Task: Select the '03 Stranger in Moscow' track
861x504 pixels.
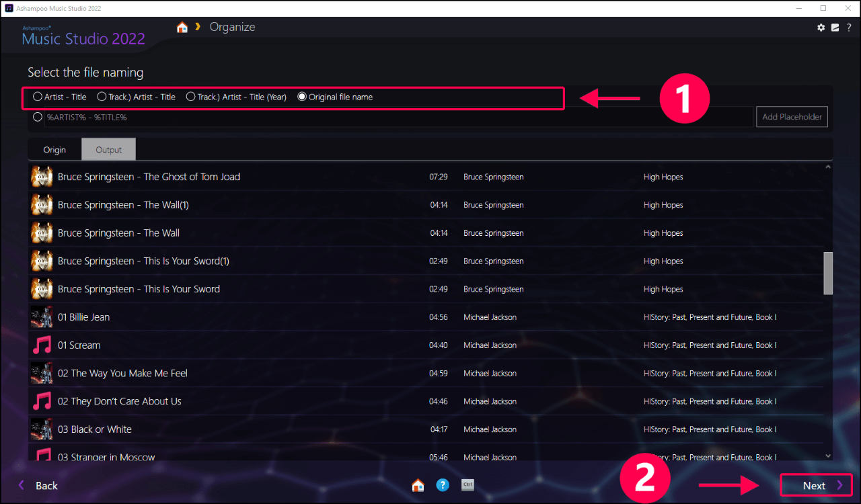Action: [425, 452]
